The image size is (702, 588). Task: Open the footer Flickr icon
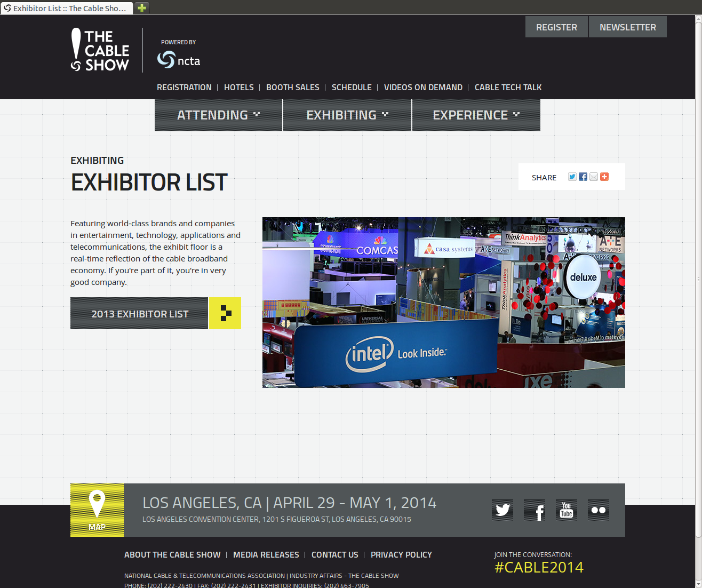[x=599, y=510]
